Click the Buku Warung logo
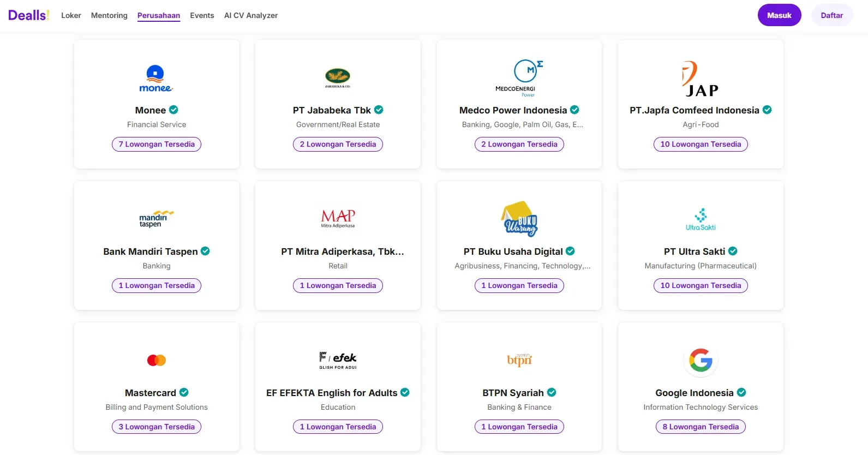This screenshot has height=455, width=868. (x=519, y=219)
